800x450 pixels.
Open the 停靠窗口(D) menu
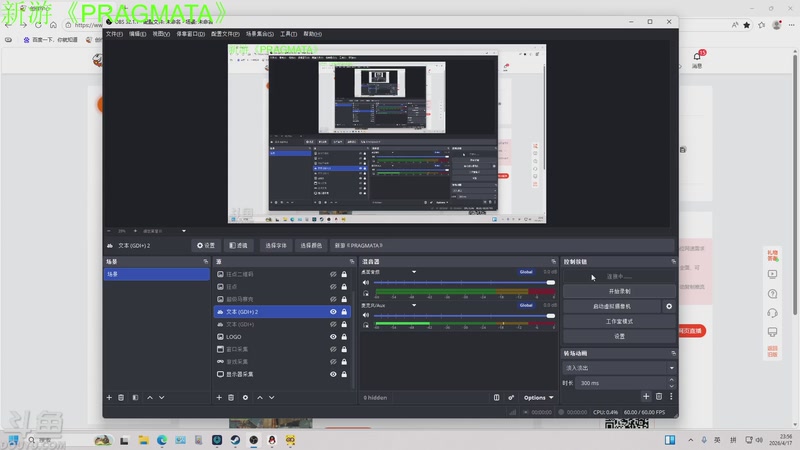click(x=190, y=34)
